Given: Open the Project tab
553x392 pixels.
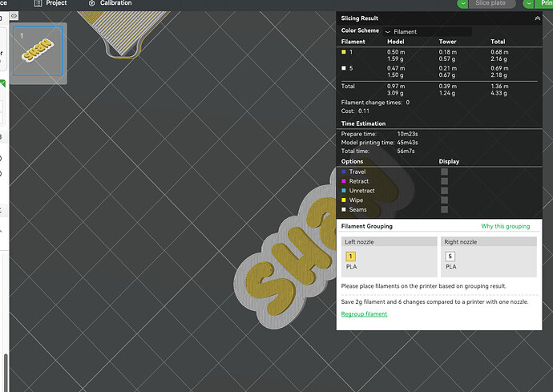Looking at the screenshot, I should coord(50,3).
